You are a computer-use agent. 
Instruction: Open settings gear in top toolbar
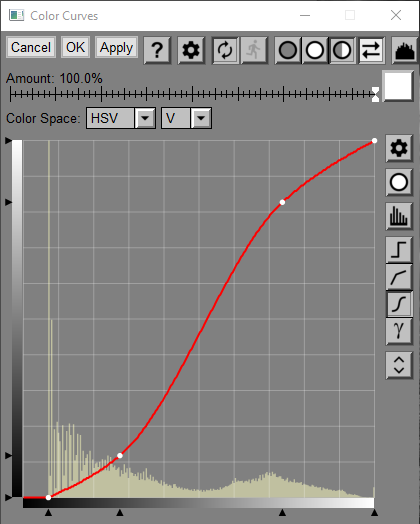[191, 50]
